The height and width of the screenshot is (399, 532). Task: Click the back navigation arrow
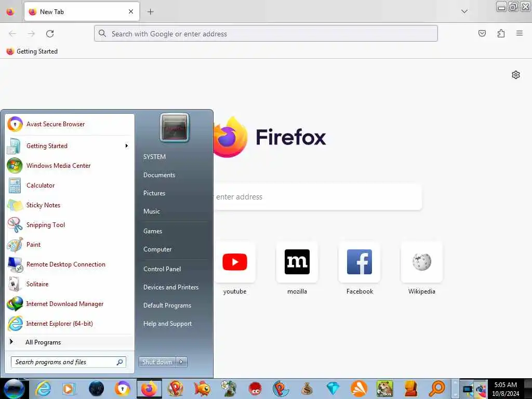(12, 34)
